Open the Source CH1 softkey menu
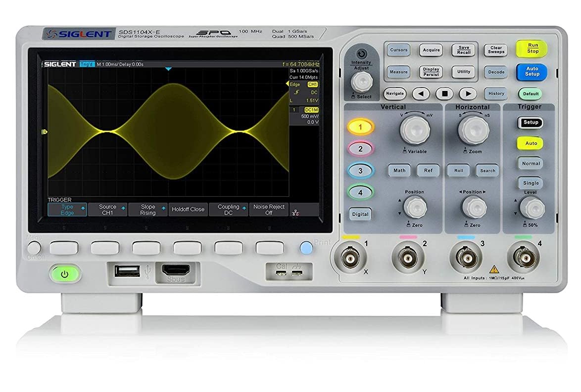581x392 pixels. pyautogui.click(x=107, y=210)
